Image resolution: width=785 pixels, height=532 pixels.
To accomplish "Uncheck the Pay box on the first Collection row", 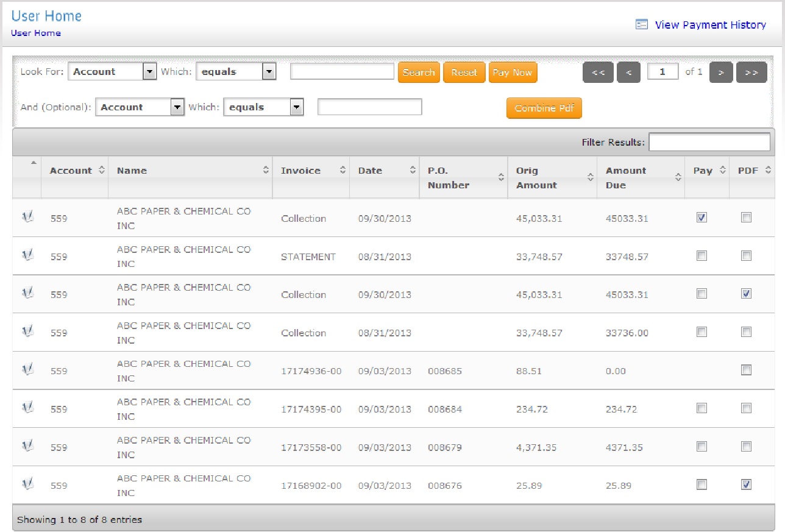I will [701, 216].
